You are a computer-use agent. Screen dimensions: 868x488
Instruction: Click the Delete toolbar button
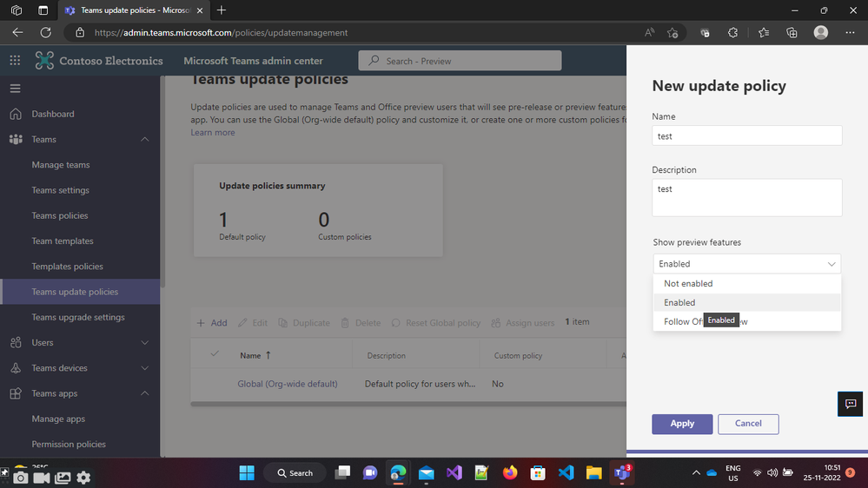coord(361,322)
